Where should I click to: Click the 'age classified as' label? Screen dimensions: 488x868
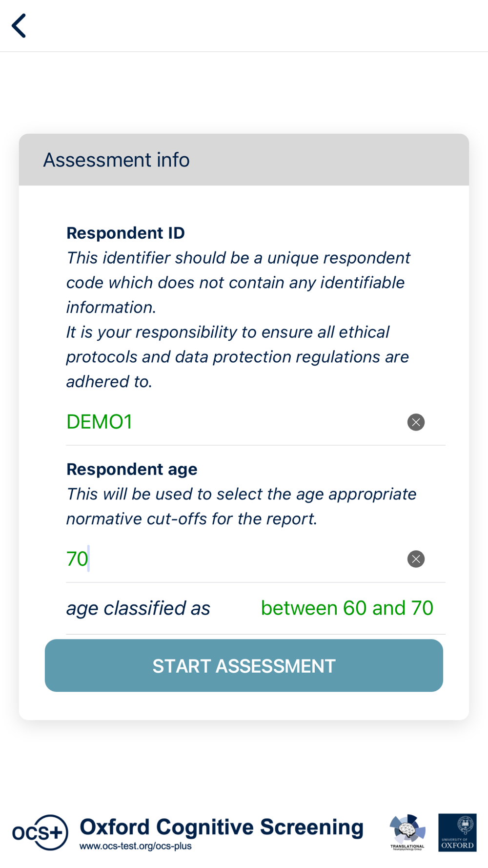[x=138, y=608]
